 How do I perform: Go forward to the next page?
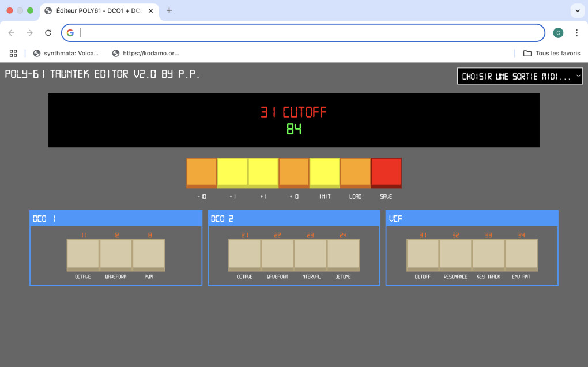[x=29, y=33]
